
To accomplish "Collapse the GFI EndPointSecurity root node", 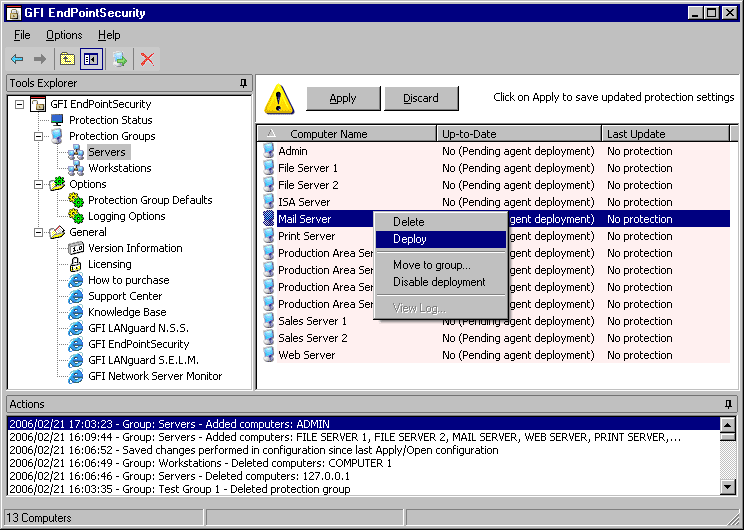I will pyautogui.click(x=19, y=104).
